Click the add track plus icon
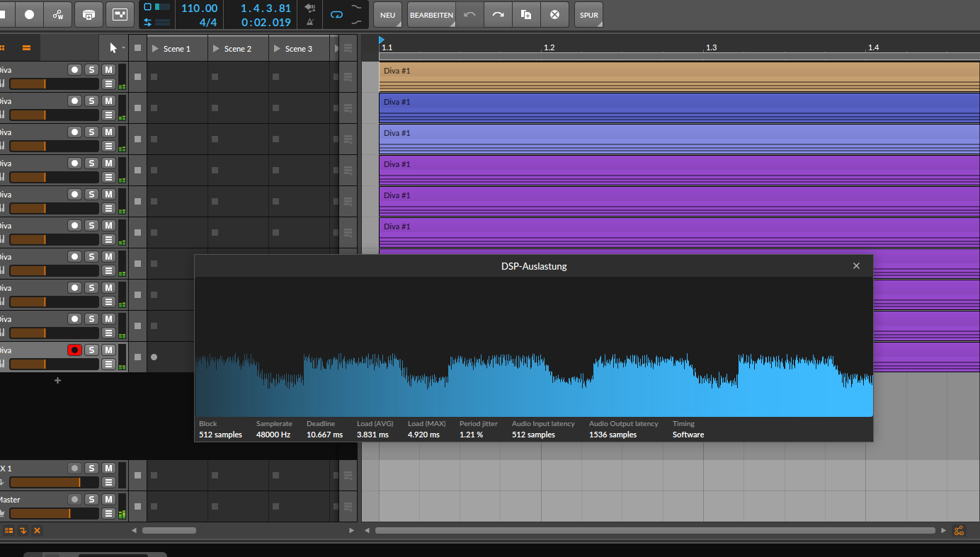Image resolution: width=980 pixels, height=557 pixels. (x=58, y=380)
